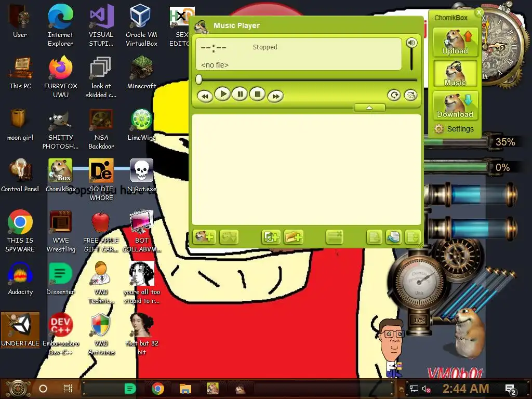Open the User desktop icon
Viewport: 532px width, 399px height.
click(20, 21)
